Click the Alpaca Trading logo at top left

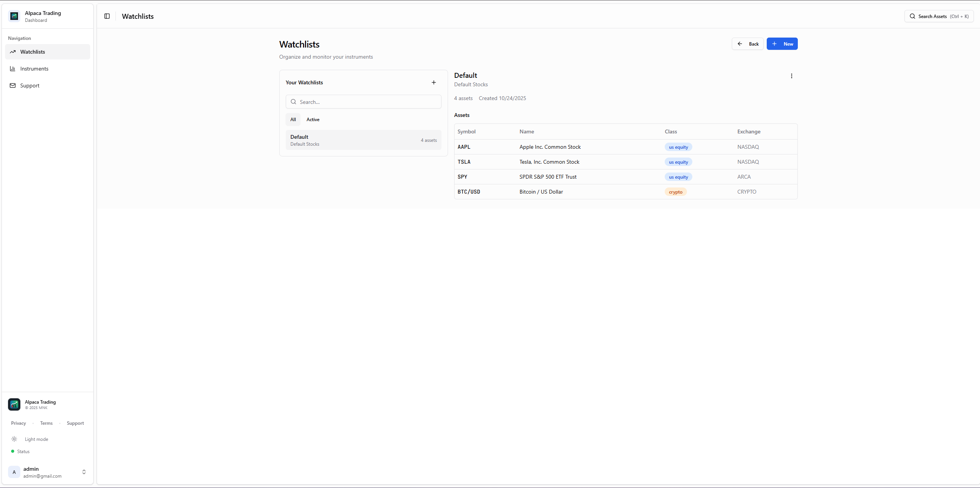click(x=14, y=16)
